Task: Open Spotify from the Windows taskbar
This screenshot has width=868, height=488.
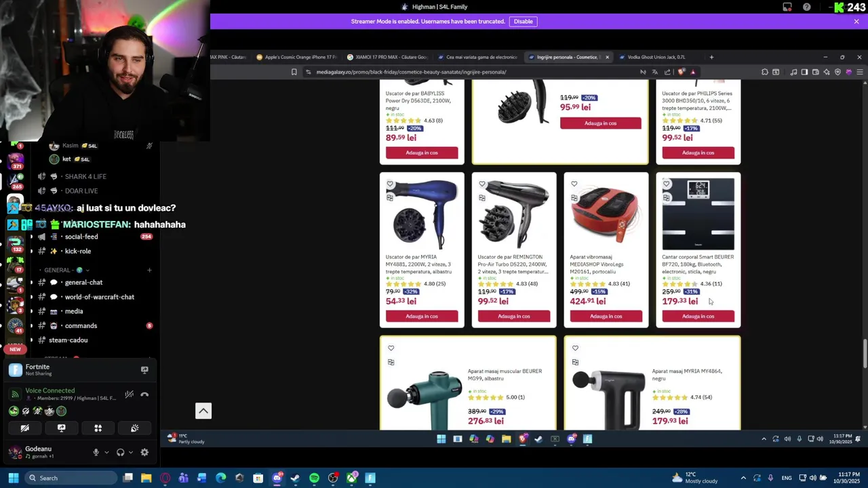Action: [314, 478]
